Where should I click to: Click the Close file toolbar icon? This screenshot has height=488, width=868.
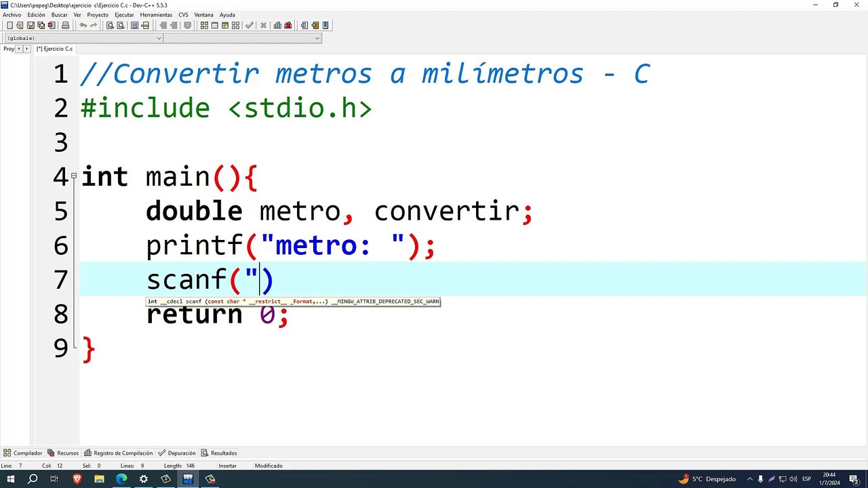click(51, 26)
